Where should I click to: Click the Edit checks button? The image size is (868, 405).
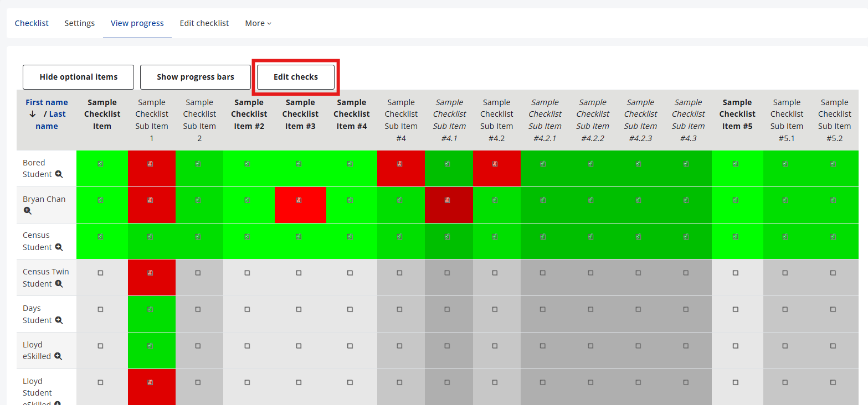[295, 77]
